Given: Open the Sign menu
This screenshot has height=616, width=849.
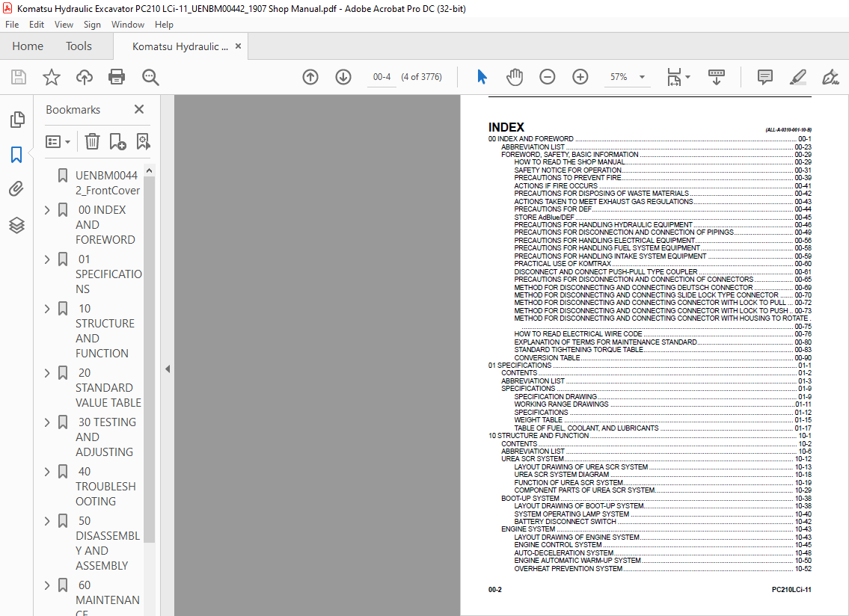Looking at the screenshot, I should pyautogui.click(x=92, y=25).
